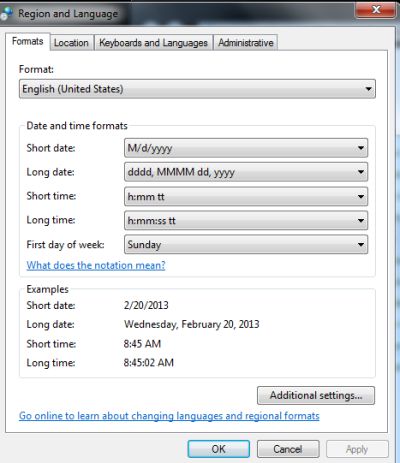Image resolution: width=400 pixels, height=463 pixels.
Task: Click the Cancel button
Action: (288, 449)
